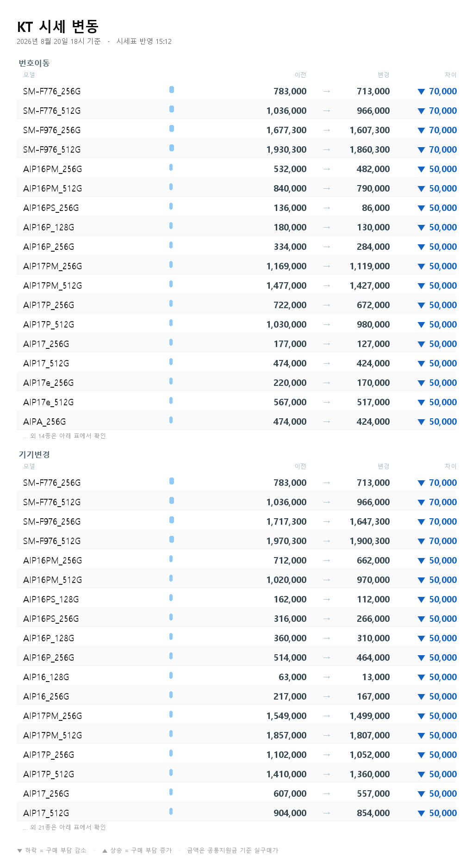
Task: Select the '기기변경' section heading
Action: (34, 454)
